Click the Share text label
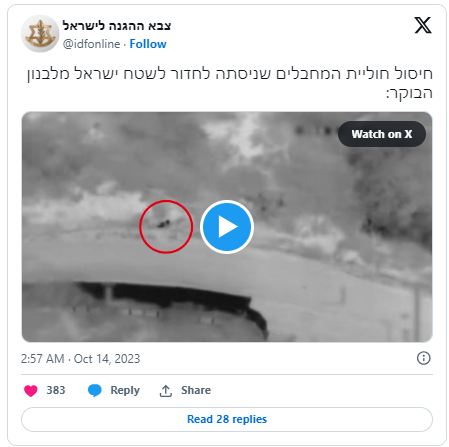The height and width of the screenshot is (447, 449). pyautogui.click(x=196, y=390)
